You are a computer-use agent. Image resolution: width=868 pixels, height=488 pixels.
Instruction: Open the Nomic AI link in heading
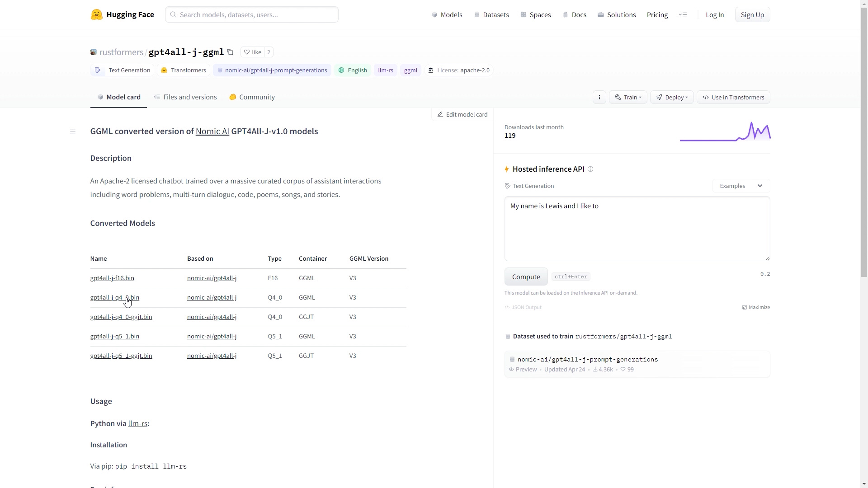(x=212, y=131)
